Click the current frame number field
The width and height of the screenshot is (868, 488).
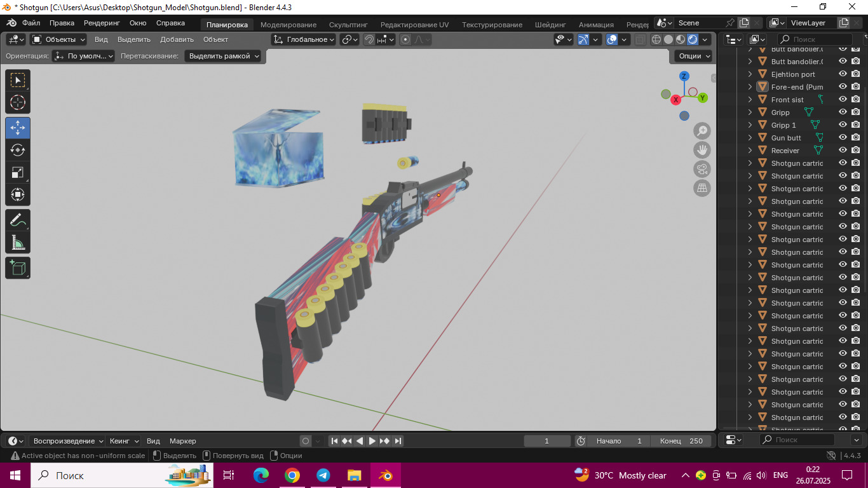(547, 441)
